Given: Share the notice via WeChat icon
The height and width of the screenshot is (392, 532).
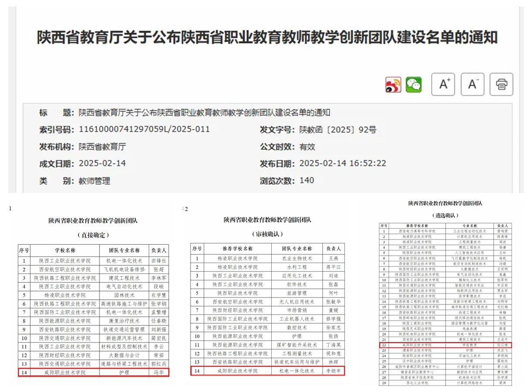Looking at the screenshot, I should click(x=414, y=84).
